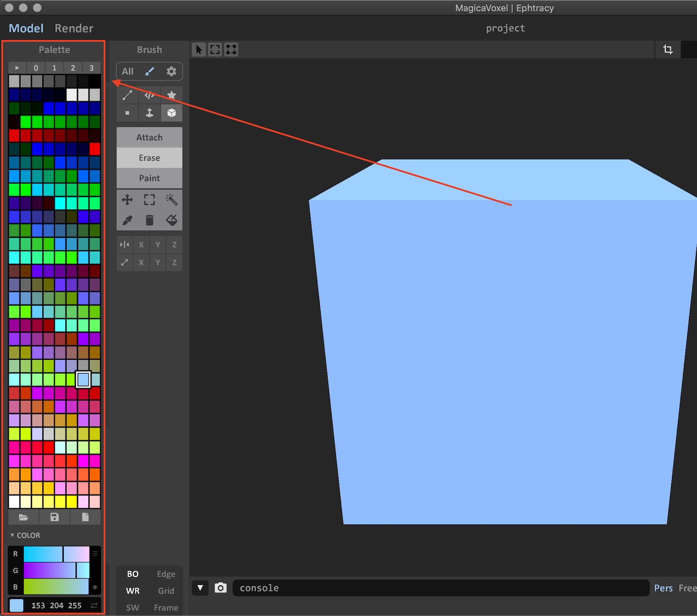Click the Attach mode button

[x=149, y=137]
